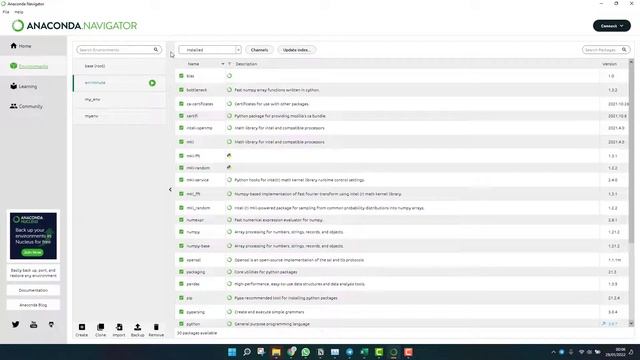Image resolution: width=640 pixels, height=360 pixels.
Task: Expand the system tray hidden icons chevron
Action: tap(553, 352)
